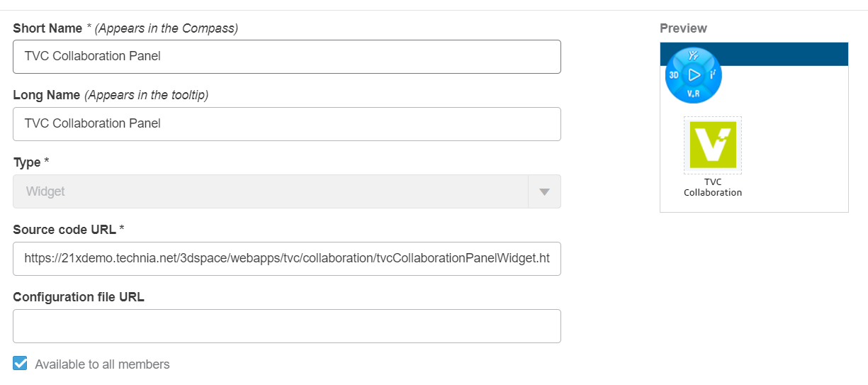Screen dimensions: 868x385
Task: Select the 3D quadrant of the compass
Action: click(x=674, y=74)
